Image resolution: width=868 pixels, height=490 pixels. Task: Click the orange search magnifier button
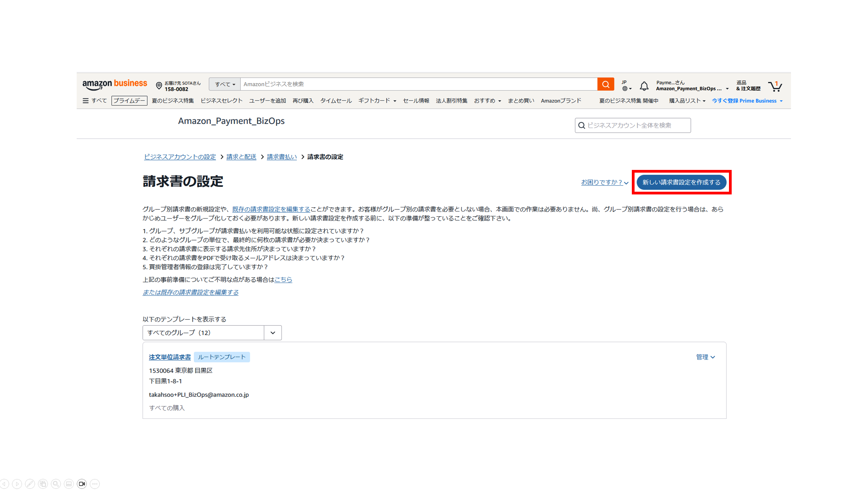606,84
